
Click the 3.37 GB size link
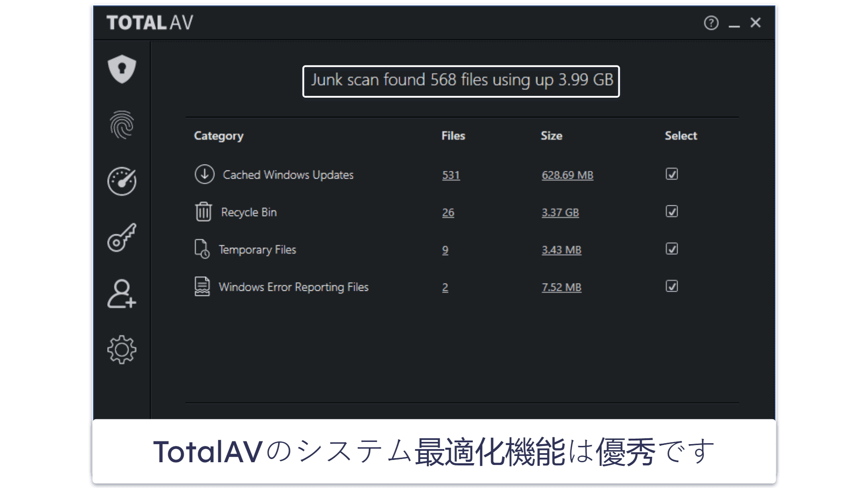coord(560,213)
